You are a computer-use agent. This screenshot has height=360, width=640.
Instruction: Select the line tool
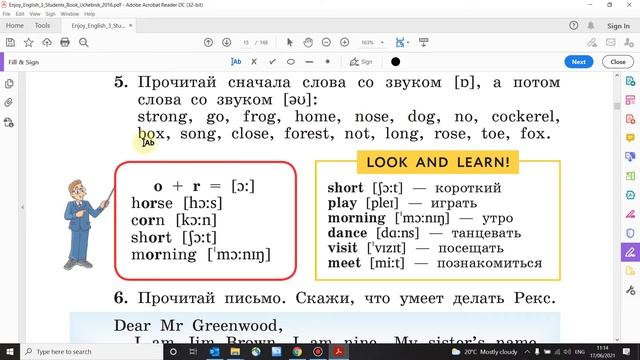(309, 62)
